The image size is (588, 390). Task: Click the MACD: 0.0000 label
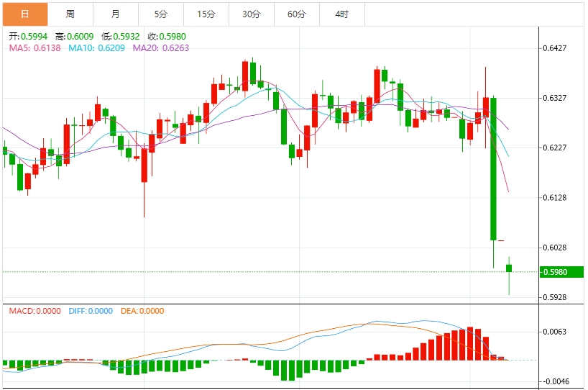35,311
